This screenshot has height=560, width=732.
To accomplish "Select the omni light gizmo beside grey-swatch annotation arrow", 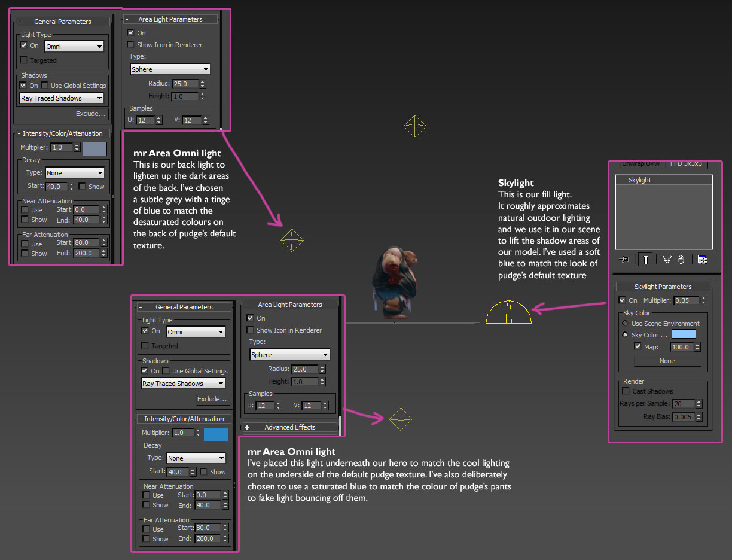I will (x=292, y=241).
